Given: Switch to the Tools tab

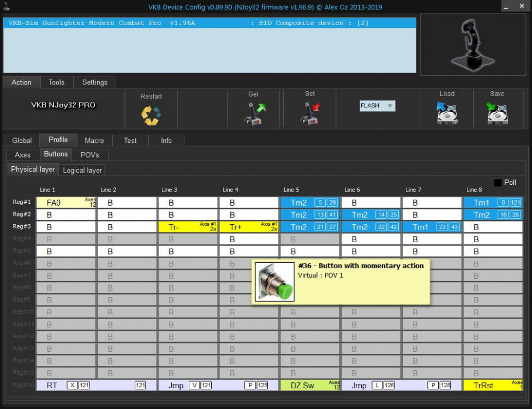Looking at the screenshot, I should (x=56, y=82).
